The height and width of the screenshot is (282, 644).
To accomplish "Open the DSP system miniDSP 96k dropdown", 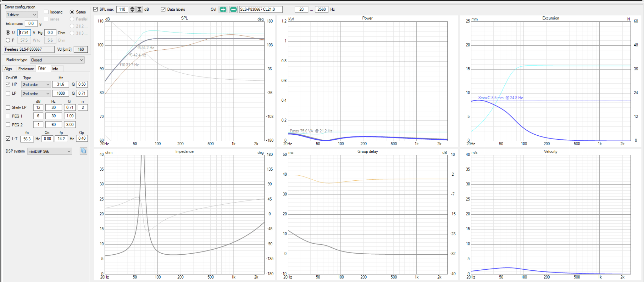I will pos(50,151).
